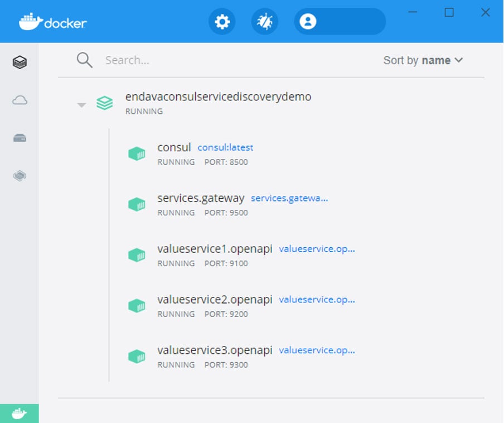Select the Containers sidebar icon
504x423 pixels.
[x=19, y=62]
